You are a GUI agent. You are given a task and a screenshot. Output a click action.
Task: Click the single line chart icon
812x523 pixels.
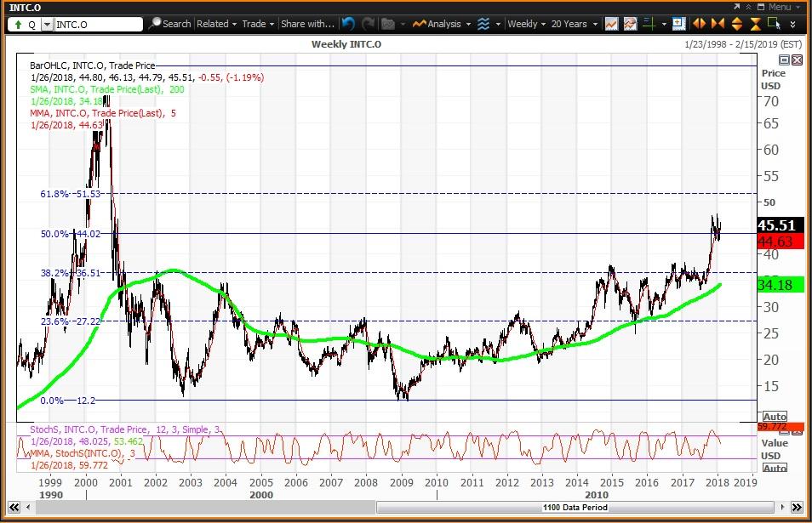612,24
